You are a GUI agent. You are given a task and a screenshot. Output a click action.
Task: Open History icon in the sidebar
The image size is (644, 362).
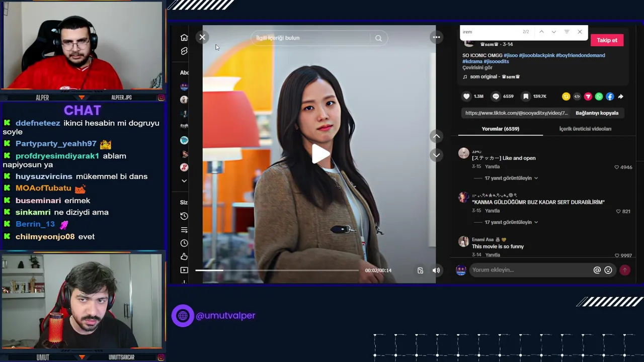point(184,216)
